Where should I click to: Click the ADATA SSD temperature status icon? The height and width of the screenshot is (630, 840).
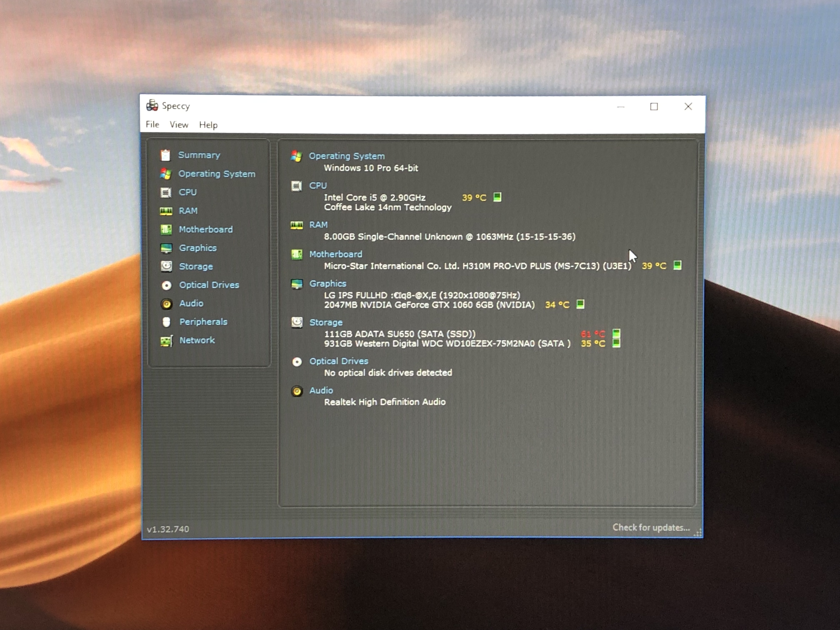[616, 333]
